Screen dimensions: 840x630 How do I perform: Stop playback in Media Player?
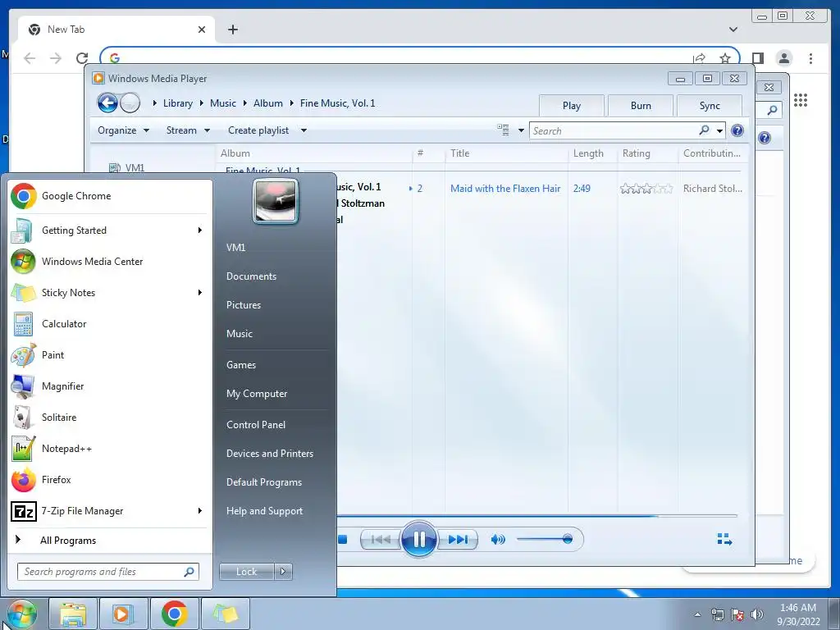[x=343, y=540]
